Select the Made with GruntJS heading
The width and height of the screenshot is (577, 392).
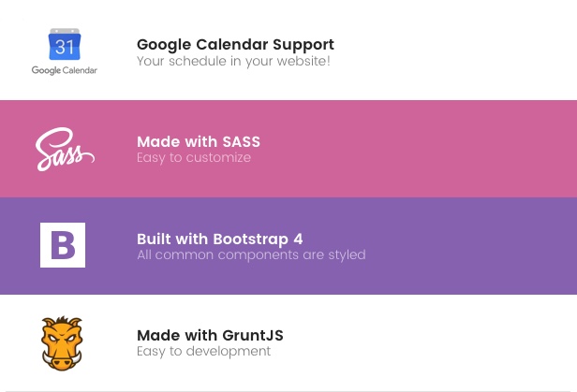tap(210, 336)
